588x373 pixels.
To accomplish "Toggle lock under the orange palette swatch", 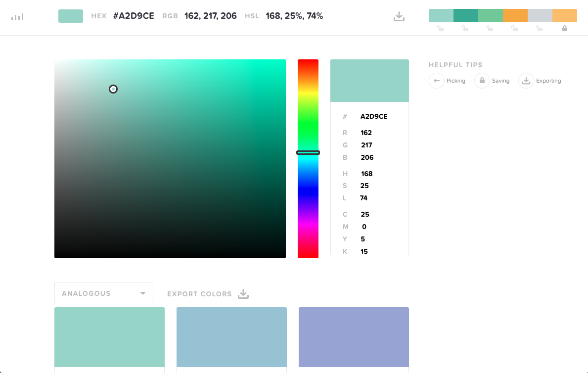I will [x=514, y=29].
